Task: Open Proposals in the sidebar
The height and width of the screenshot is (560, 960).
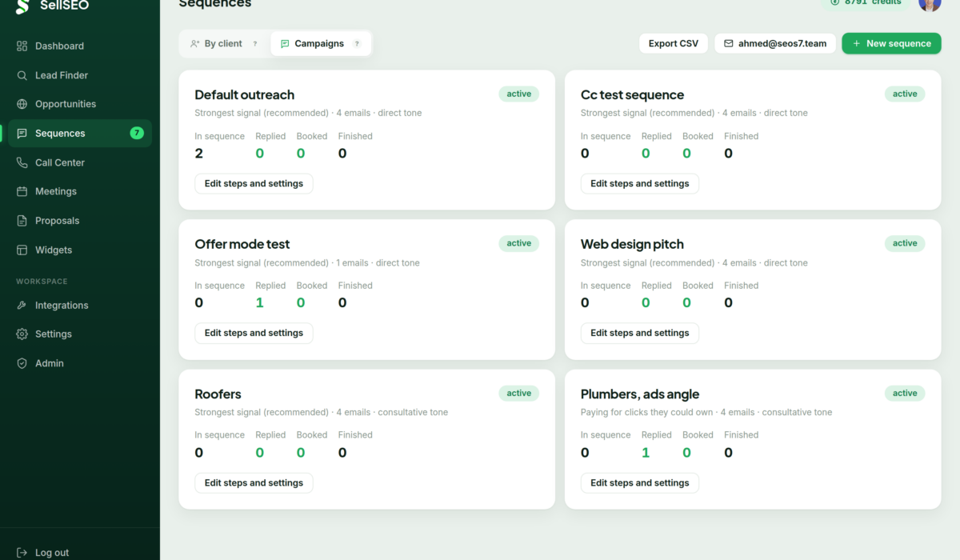Action: click(80, 221)
